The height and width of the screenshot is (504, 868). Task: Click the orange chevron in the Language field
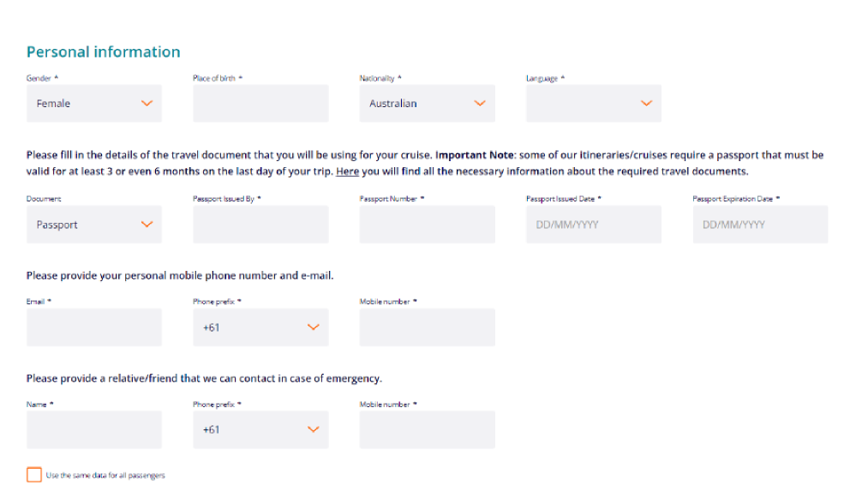click(646, 104)
